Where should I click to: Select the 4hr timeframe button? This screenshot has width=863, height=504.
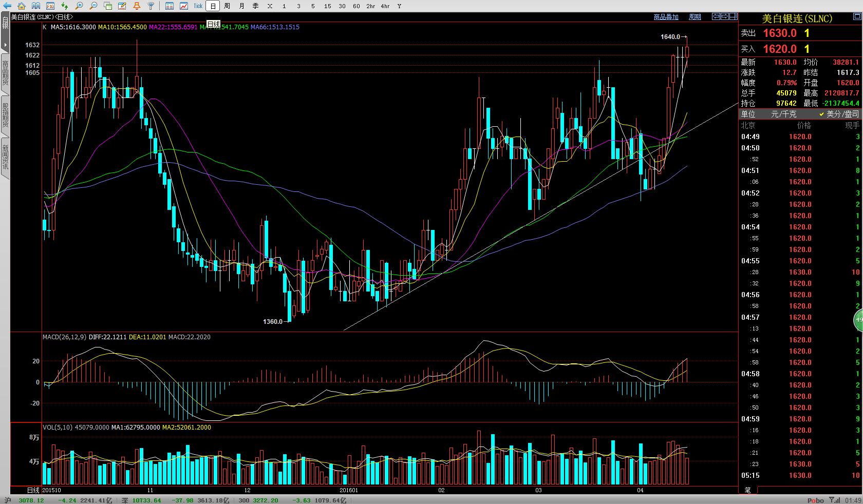pyautogui.click(x=385, y=6)
